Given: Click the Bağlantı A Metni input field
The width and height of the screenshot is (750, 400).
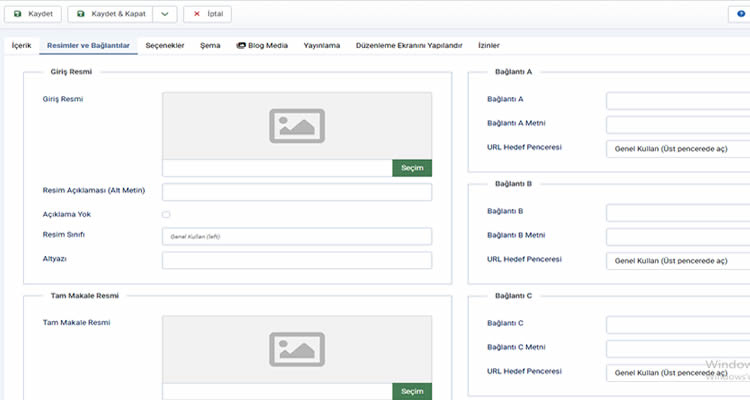Looking at the screenshot, I should click(677, 125).
